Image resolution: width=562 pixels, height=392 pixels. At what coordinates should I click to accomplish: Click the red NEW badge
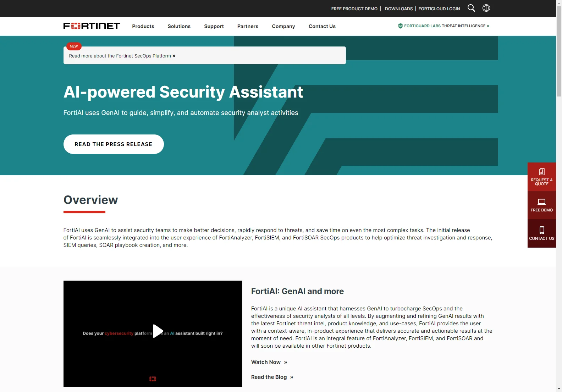(74, 46)
